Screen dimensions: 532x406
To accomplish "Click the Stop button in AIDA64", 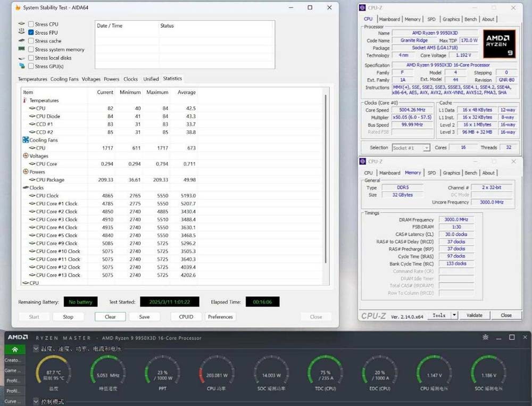I will pos(68,317).
